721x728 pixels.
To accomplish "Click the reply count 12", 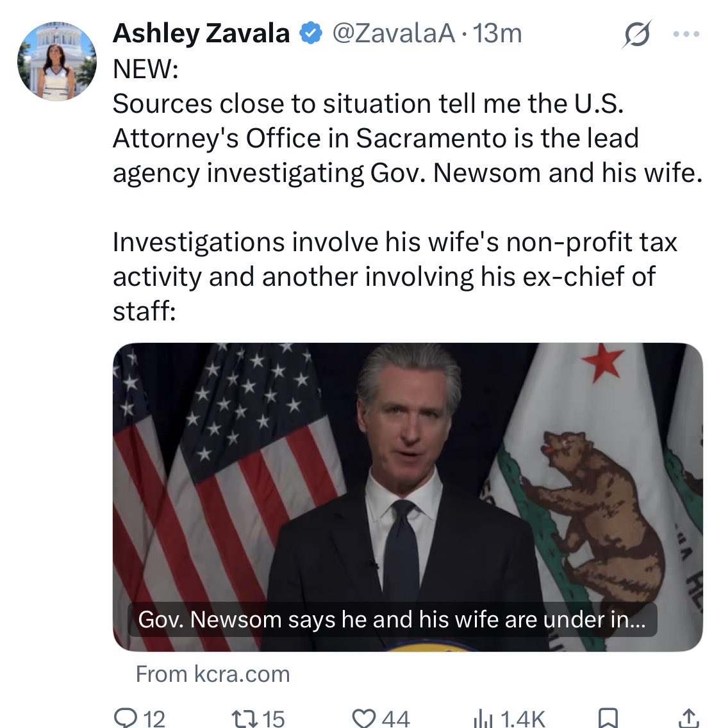I will 154,718.
